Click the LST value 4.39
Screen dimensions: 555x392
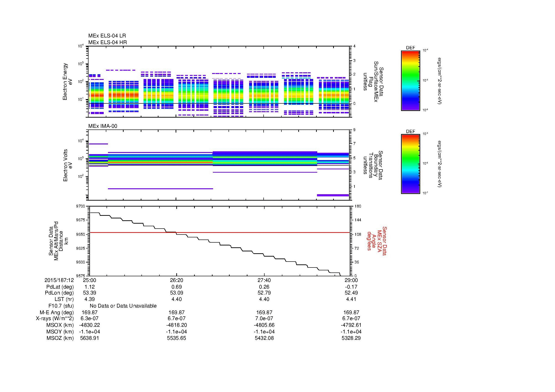[89, 299]
